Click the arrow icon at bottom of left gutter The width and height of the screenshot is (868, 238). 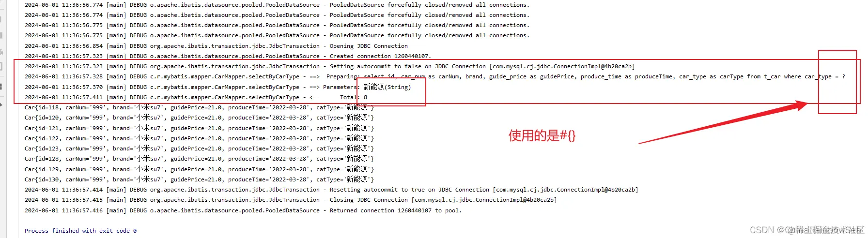tap(1, 104)
